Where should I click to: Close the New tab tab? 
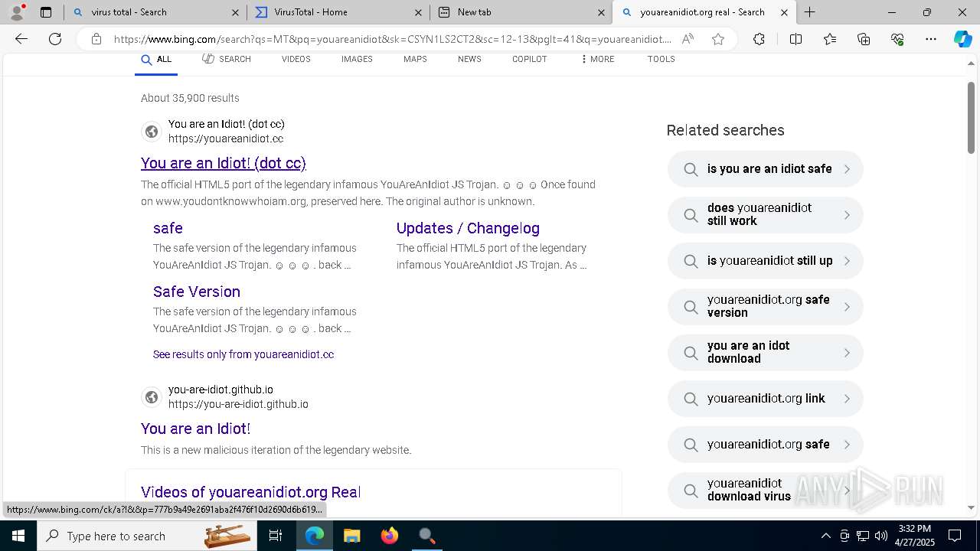pos(601,12)
